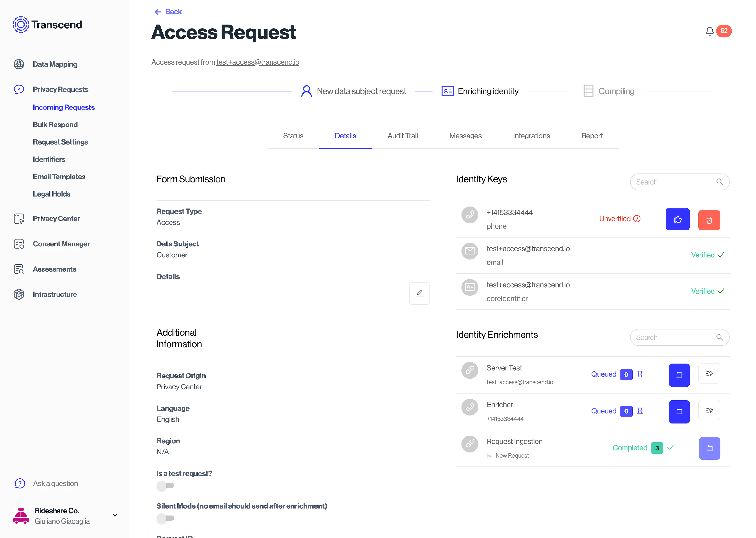
Task: Click the New data subject request person icon
Action: (306, 91)
